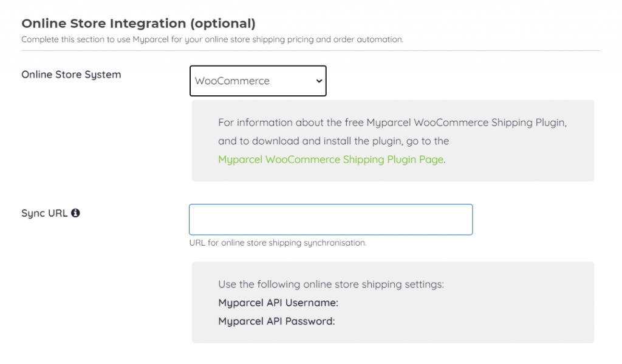Open the Myparcel WooCommerce Shipping Plugin Page link
Viewport: 622px width, 364px height.
point(329,160)
